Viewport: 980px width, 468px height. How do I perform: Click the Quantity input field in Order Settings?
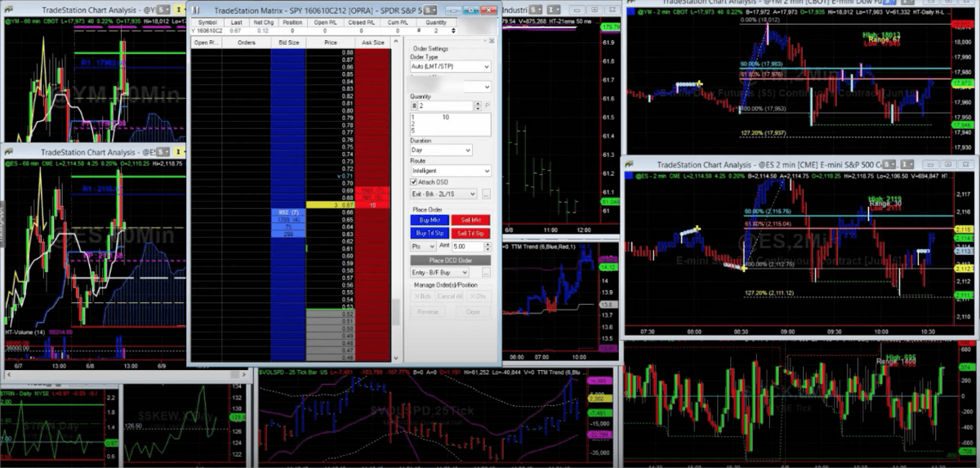pos(445,106)
